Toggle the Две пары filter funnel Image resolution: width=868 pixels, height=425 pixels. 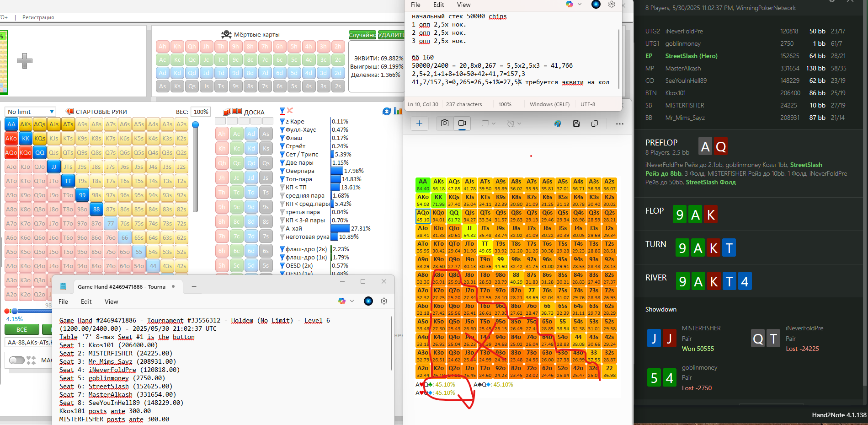[282, 163]
